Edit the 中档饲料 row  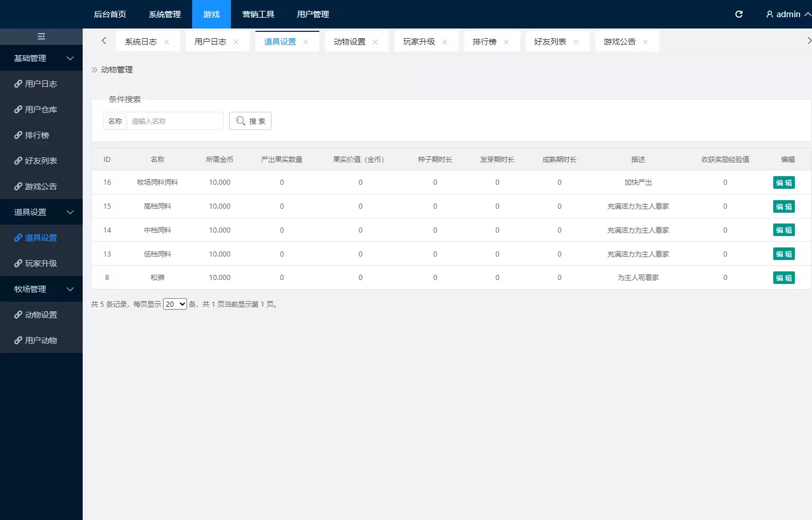[783, 230]
